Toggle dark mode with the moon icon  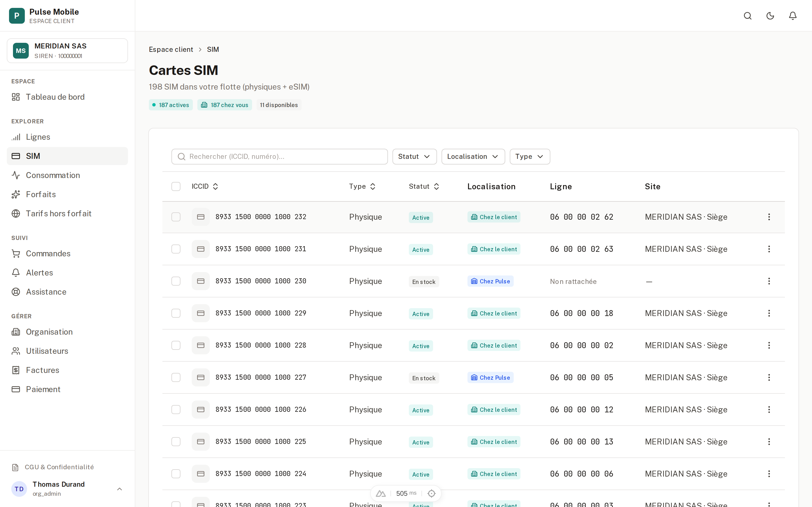[770, 16]
